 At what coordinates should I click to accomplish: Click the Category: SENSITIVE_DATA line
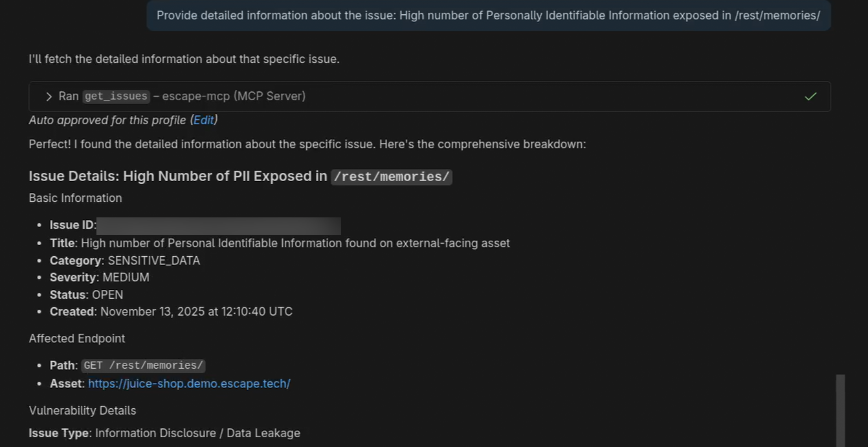[x=125, y=261]
